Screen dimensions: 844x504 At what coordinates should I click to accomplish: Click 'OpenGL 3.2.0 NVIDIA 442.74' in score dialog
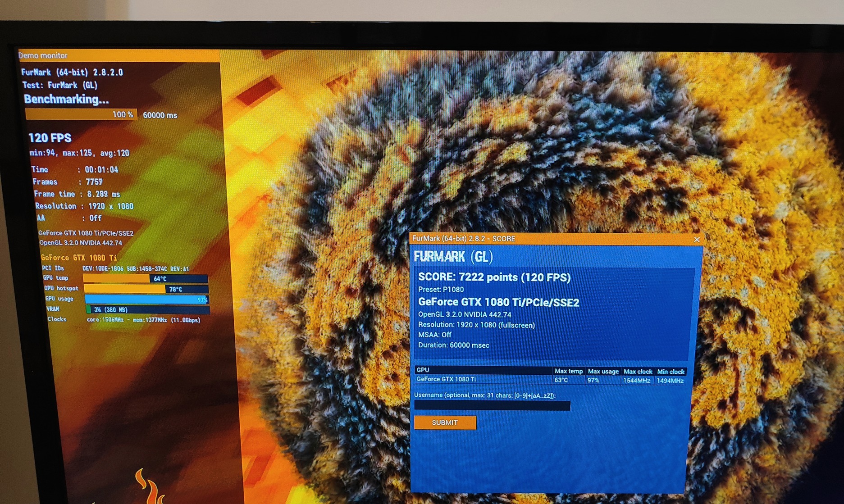[465, 314]
